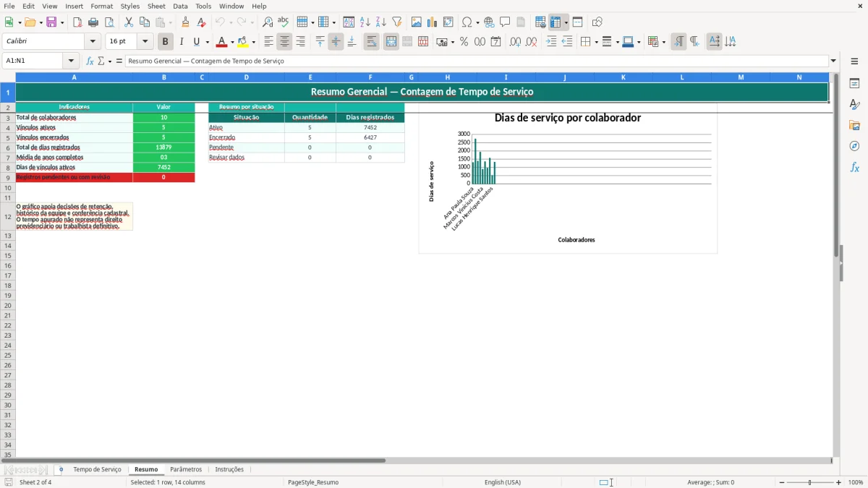Click the Sort icon
This screenshot has width=868, height=488.
pos(349,22)
